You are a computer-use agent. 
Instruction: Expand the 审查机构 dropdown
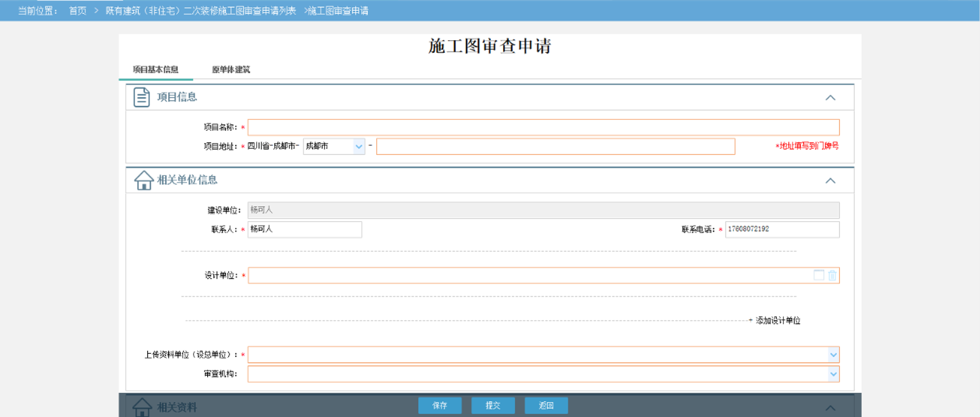click(833, 374)
